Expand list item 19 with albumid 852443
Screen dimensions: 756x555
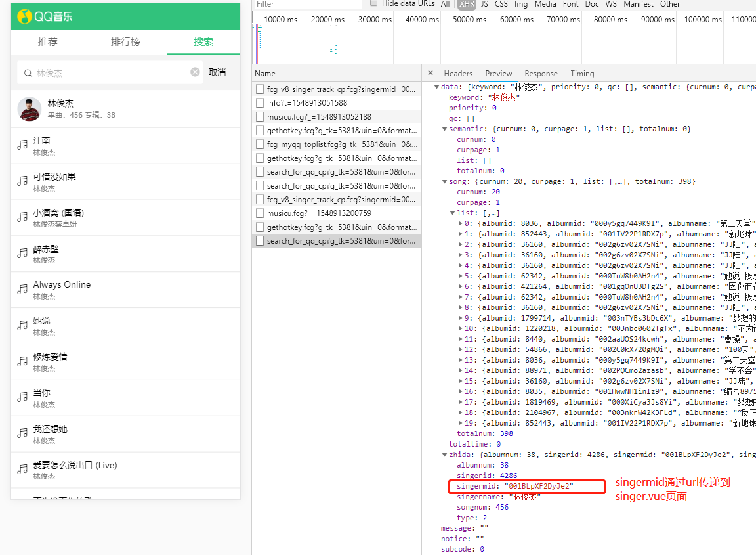461,423
